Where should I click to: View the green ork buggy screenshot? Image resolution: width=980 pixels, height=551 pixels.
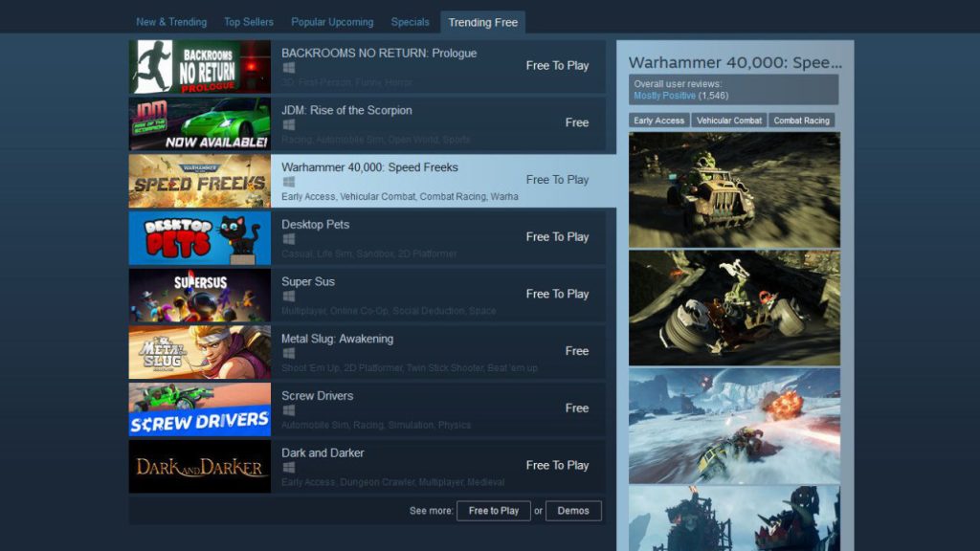[734, 190]
